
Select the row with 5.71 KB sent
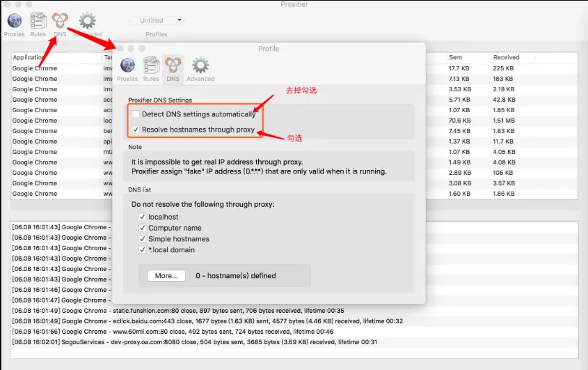coord(294,100)
